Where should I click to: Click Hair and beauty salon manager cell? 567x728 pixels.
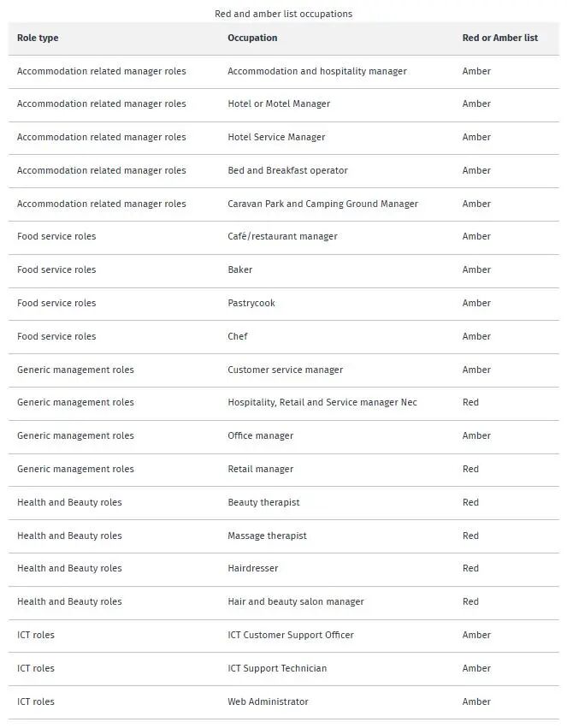(295, 601)
